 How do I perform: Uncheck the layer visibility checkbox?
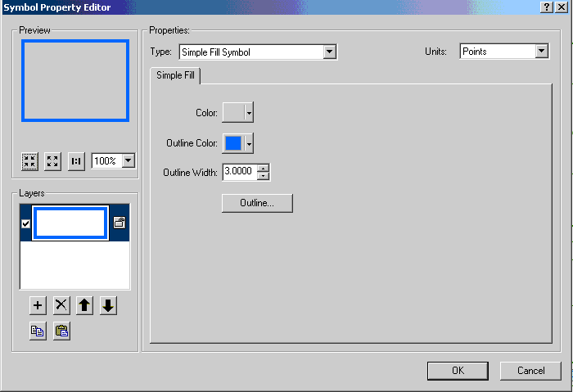[x=25, y=223]
